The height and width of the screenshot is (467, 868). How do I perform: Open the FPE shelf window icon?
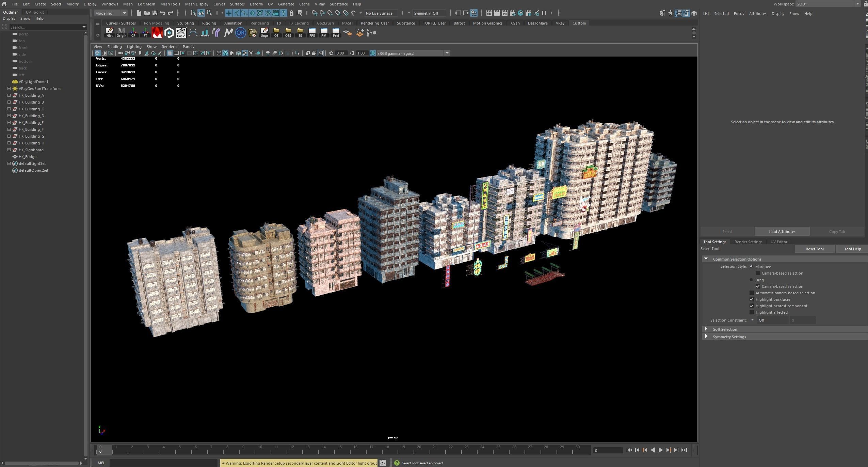pyautogui.click(x=312, y=33)
